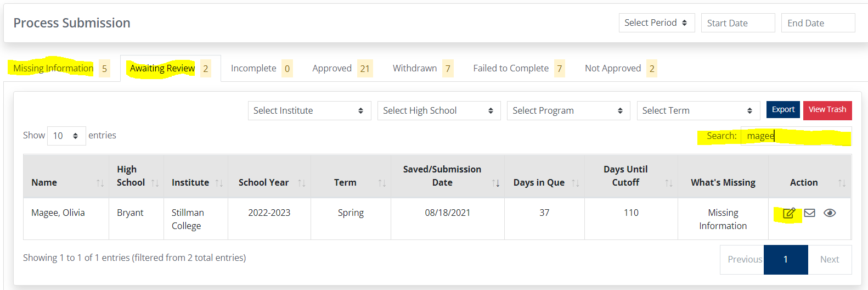868x290 pixels.
Task: Sort by School Year column arrows
Action: pyautogui.click(x=301, y=183)
